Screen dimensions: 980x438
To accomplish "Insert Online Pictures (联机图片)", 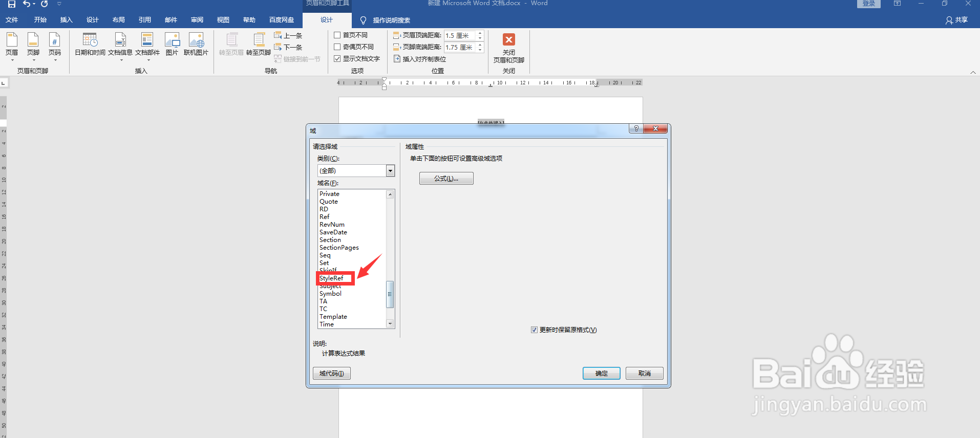I will click(x=196, y=45).
